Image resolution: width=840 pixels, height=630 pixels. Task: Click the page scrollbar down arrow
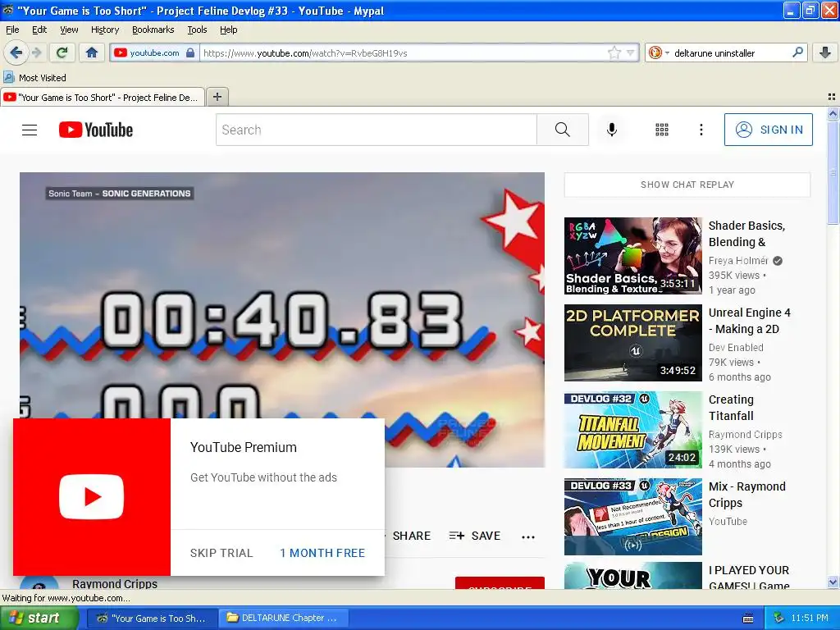833,582
